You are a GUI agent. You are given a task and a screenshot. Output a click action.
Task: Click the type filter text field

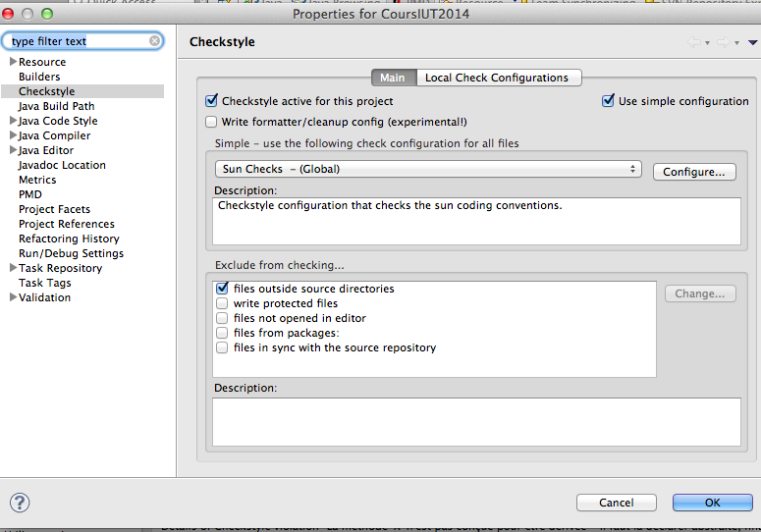coord(79,41)
